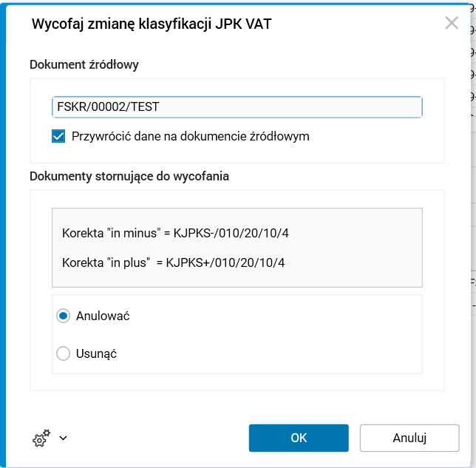The image size is (476, 468).
Task: Click the Przywrócić dane na dokumencie źródłowym text
Action: (x=191, y=136)
